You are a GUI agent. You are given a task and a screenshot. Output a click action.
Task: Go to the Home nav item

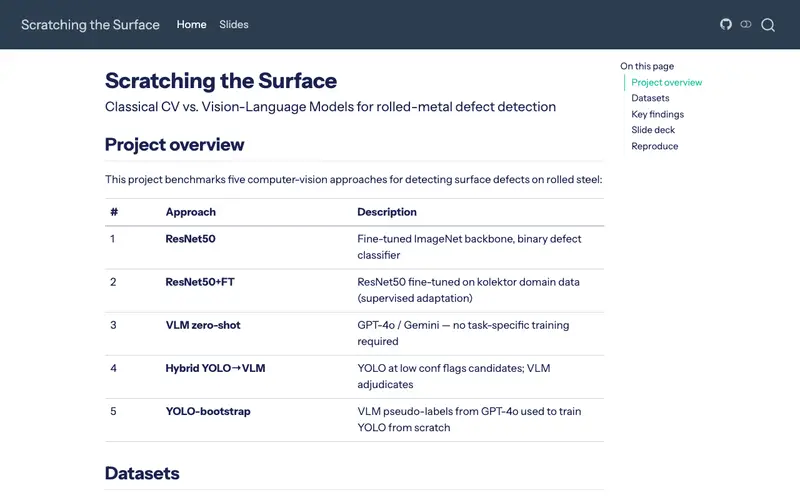pos(191,24)
